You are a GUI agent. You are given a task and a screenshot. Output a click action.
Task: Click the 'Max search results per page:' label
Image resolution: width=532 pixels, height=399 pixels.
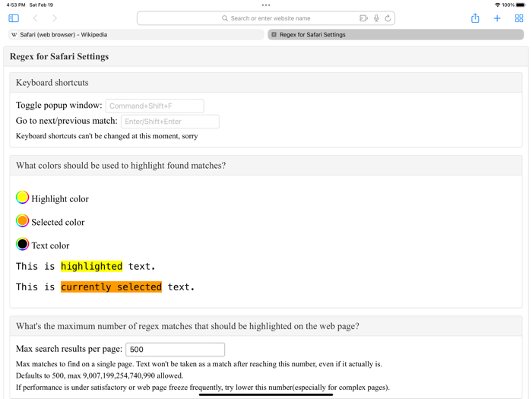point(69,349)
